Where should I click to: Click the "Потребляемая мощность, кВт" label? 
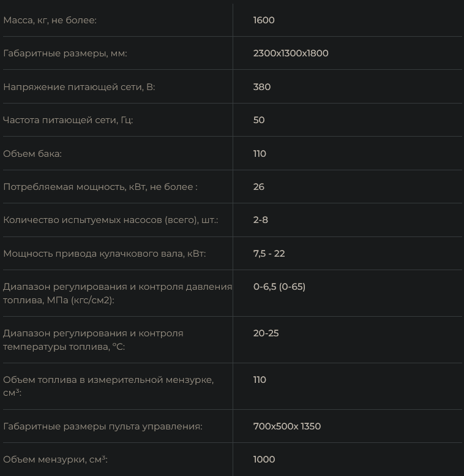pyautogui.click(x=100, y=187)
